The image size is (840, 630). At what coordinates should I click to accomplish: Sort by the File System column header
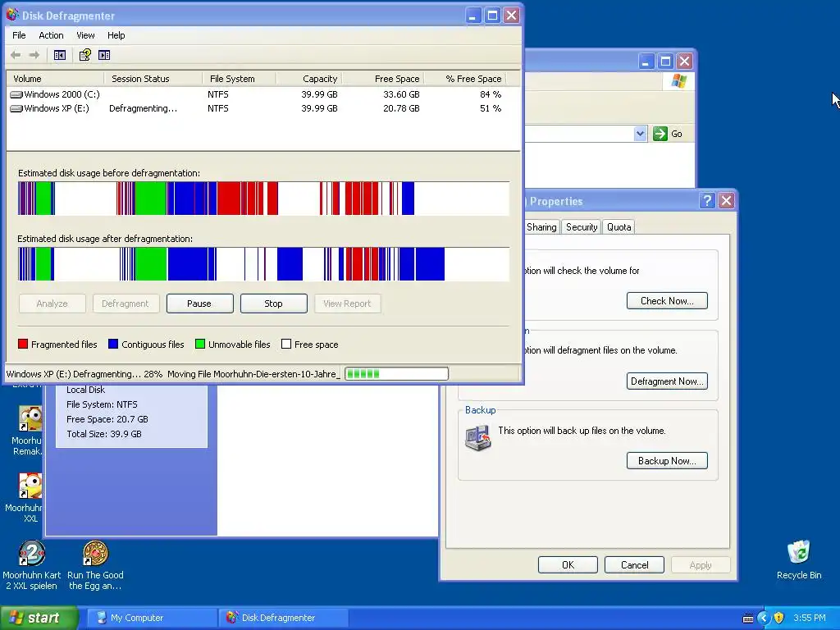pos(240,79)
